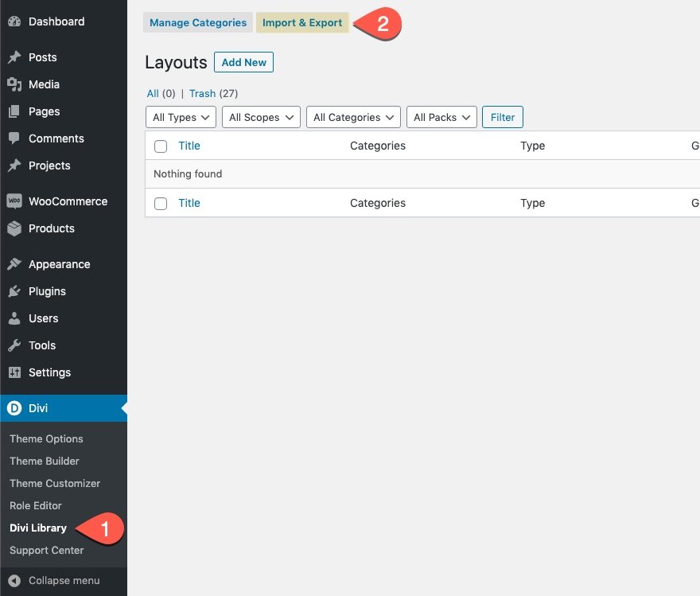Sort by Title in table header
This screenshot has height=596, width=700.
tap(189, 146)
